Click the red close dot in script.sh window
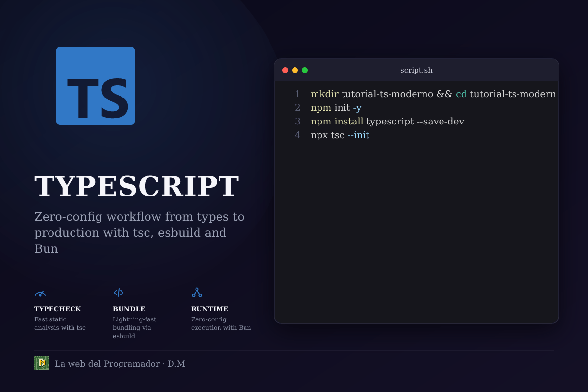 pos(285,70)
